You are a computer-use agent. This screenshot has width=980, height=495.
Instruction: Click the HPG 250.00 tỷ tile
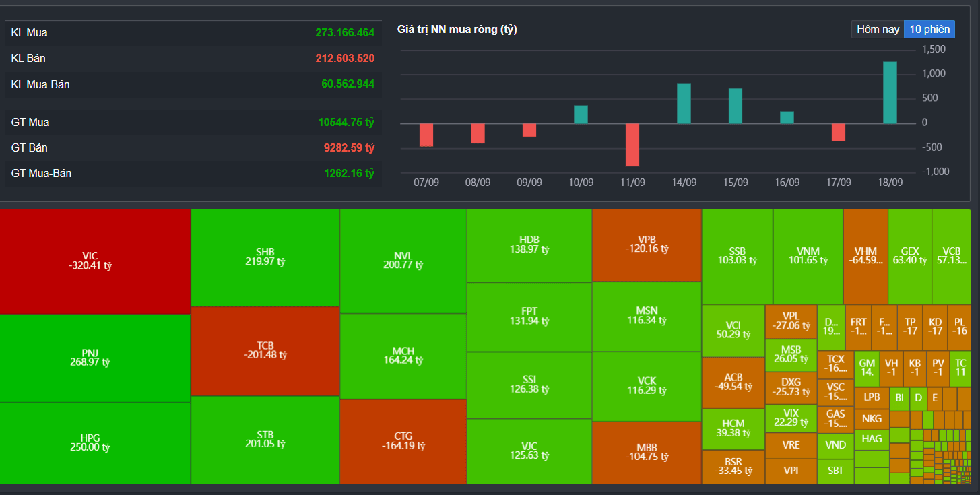pyautogui.click(x=95, y=443)
